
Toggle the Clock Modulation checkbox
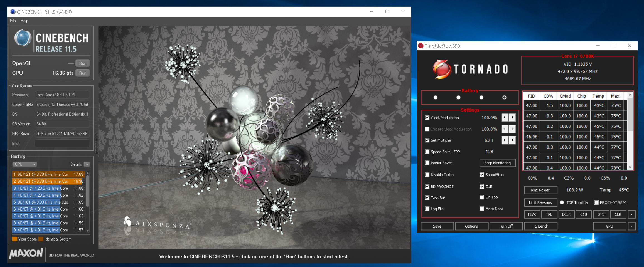pyautogui.click(x=427, y=118)
